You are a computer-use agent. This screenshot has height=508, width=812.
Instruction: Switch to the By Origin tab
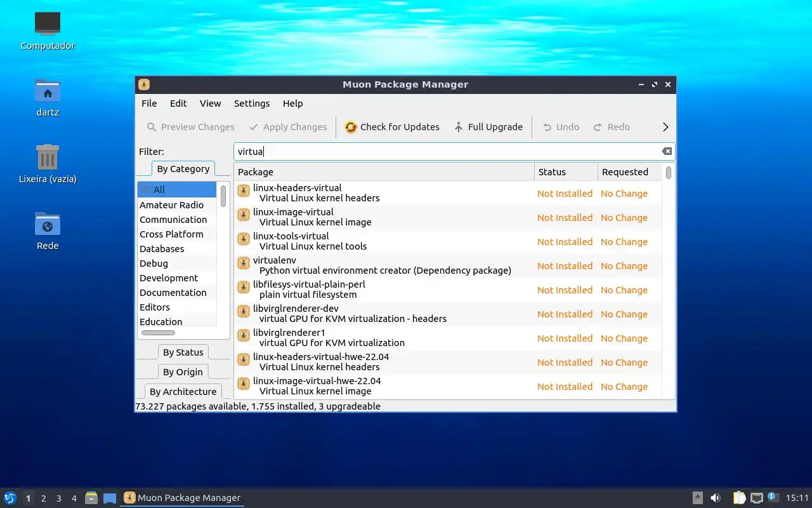[183, 372]
